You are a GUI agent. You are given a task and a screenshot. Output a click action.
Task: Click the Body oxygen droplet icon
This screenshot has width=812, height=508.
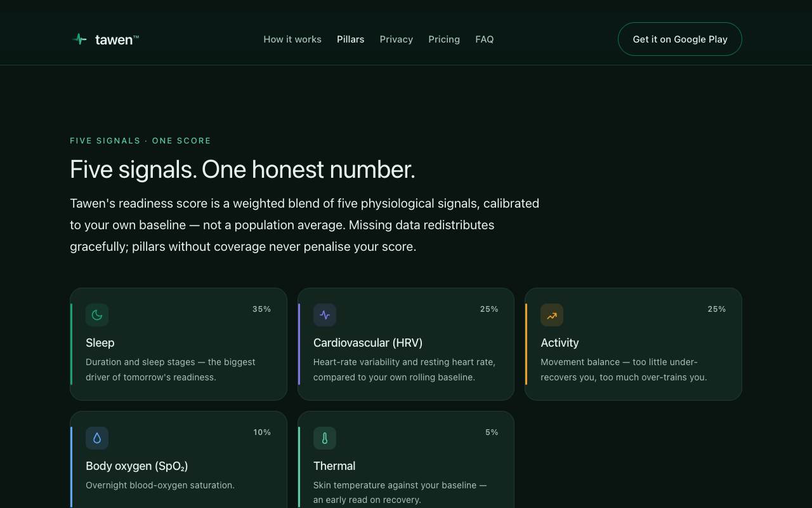pyautogui.click(x=97, y=438)
